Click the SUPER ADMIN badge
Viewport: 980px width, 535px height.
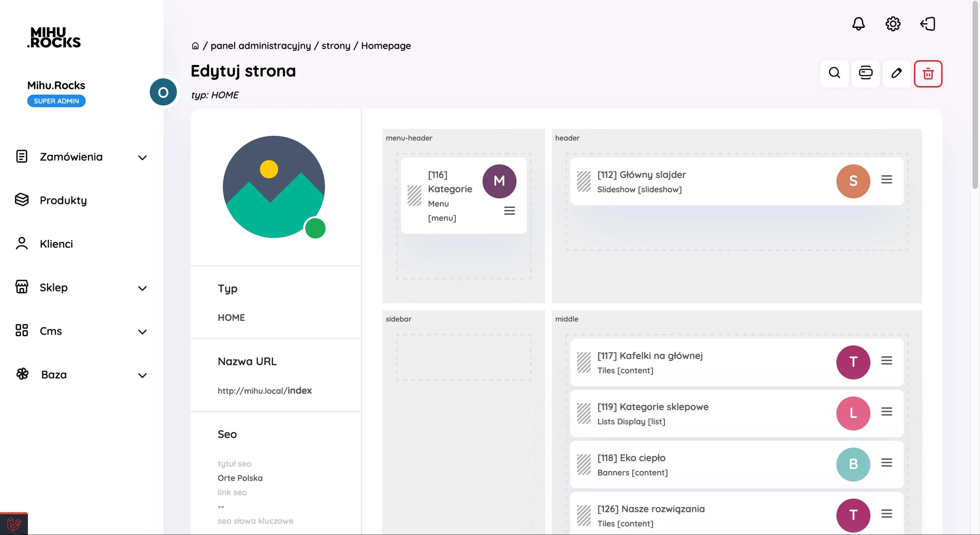pos(56,101)
